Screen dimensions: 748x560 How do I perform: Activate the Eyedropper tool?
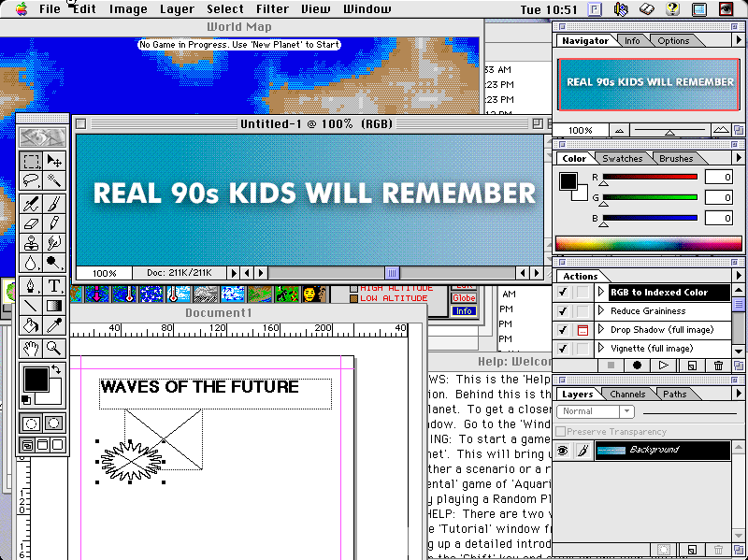click(54, 326)
